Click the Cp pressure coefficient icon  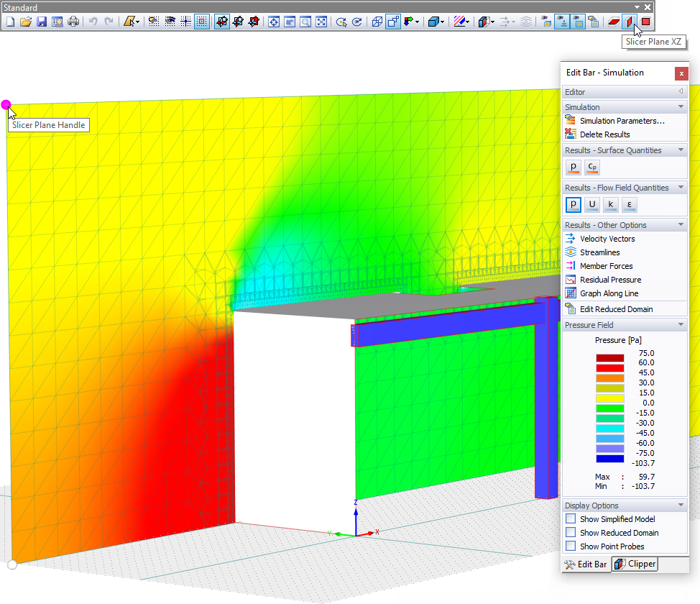pyautogui.click(x=591, y=167)
